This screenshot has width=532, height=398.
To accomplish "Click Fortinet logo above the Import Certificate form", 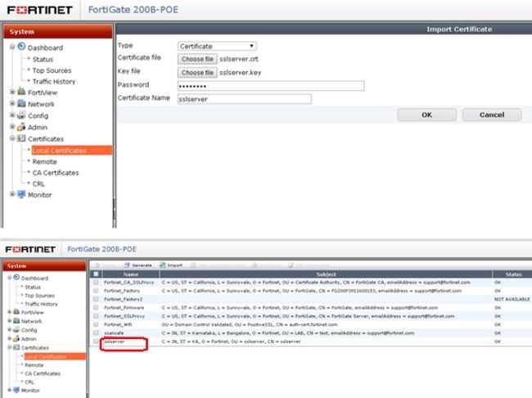I will point(40,10).
